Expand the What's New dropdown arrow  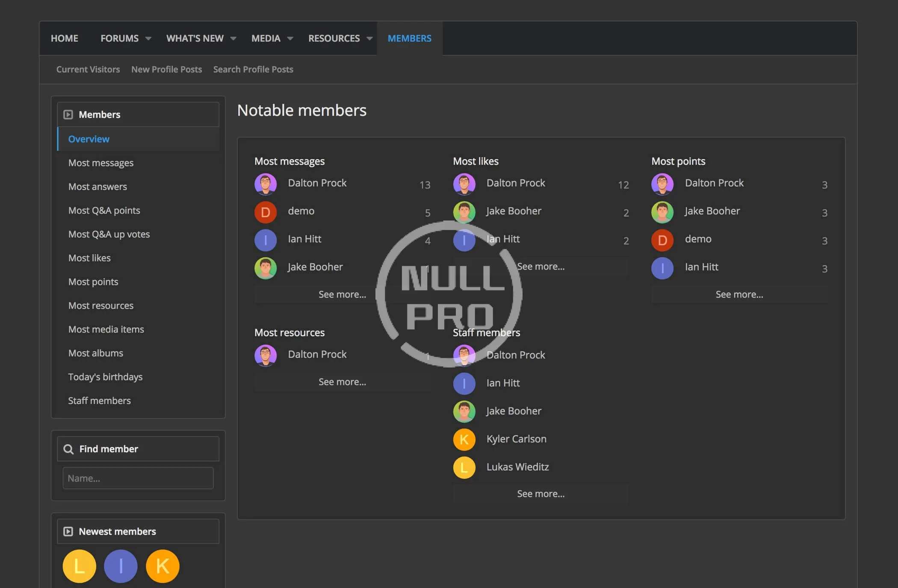(x=233, y=38)
